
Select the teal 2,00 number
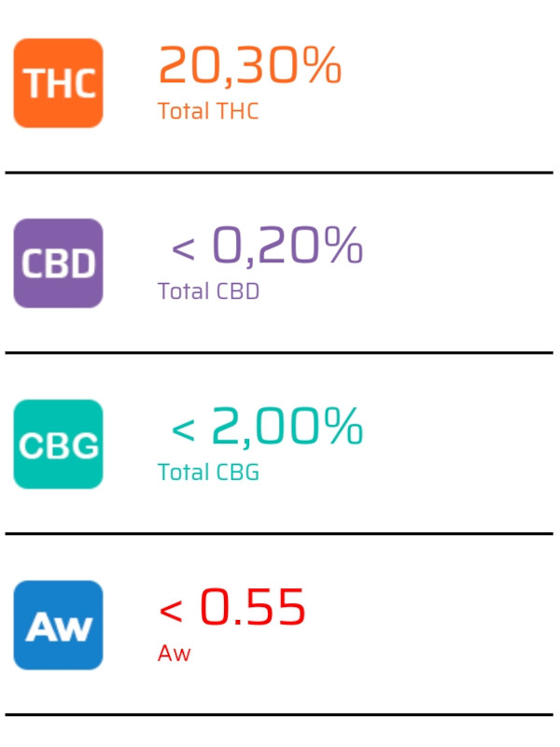coord(265,428)
